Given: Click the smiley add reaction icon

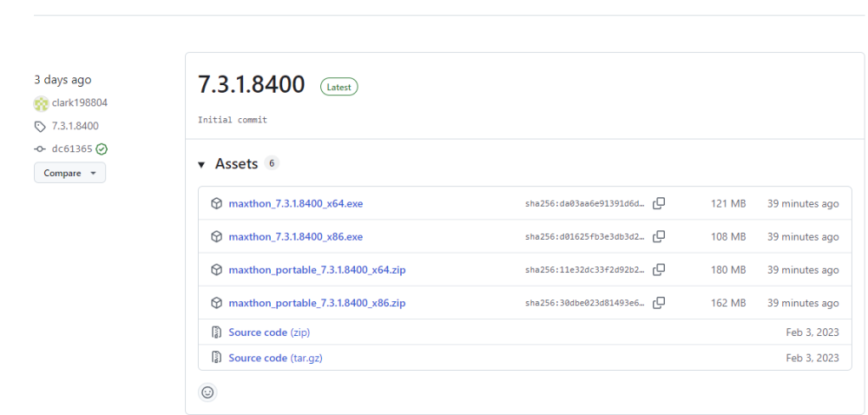Looking at the screenshot, I should pyautogui.click(x=207, y=392).
